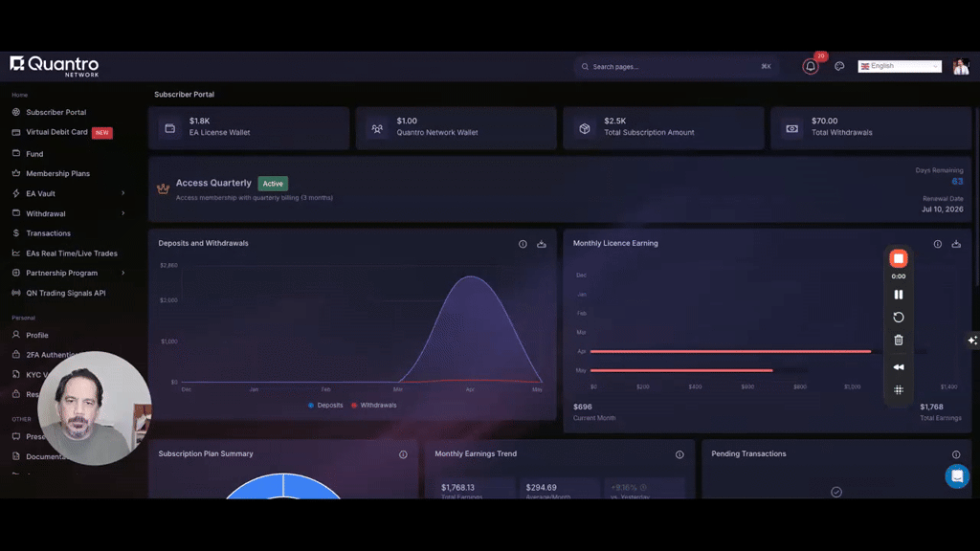Click the Active status badge
The width and height of the screenshot is (980, 551).
[273, 184]
